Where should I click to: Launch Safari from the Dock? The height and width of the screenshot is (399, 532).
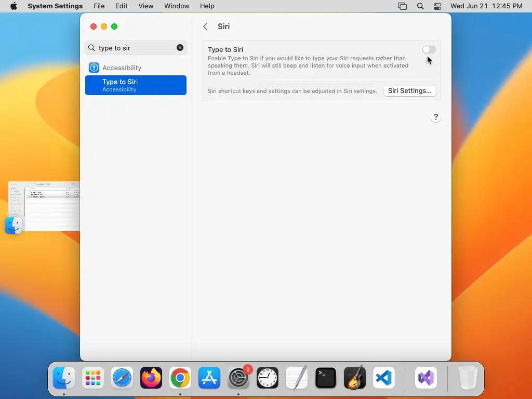tap(122, 378)
